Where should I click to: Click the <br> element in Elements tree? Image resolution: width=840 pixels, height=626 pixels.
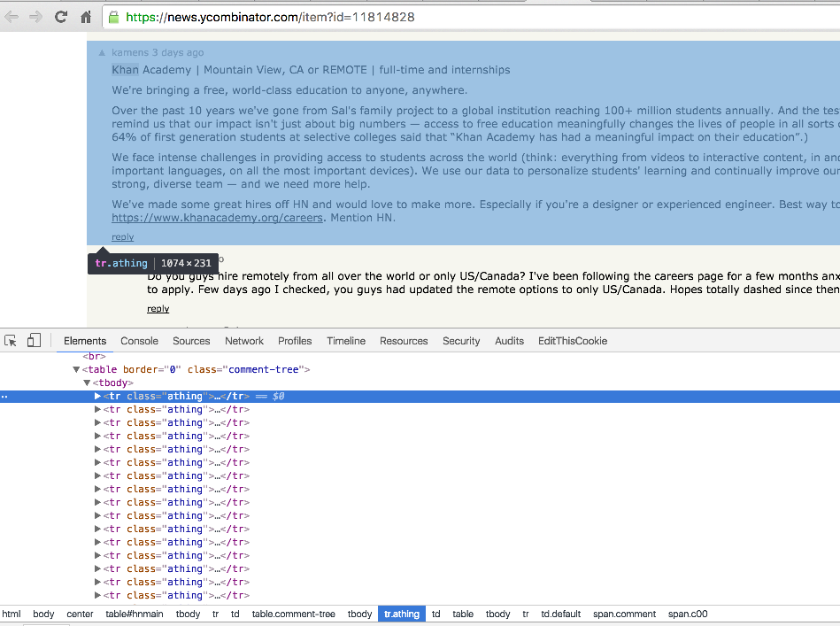[95, 357]
